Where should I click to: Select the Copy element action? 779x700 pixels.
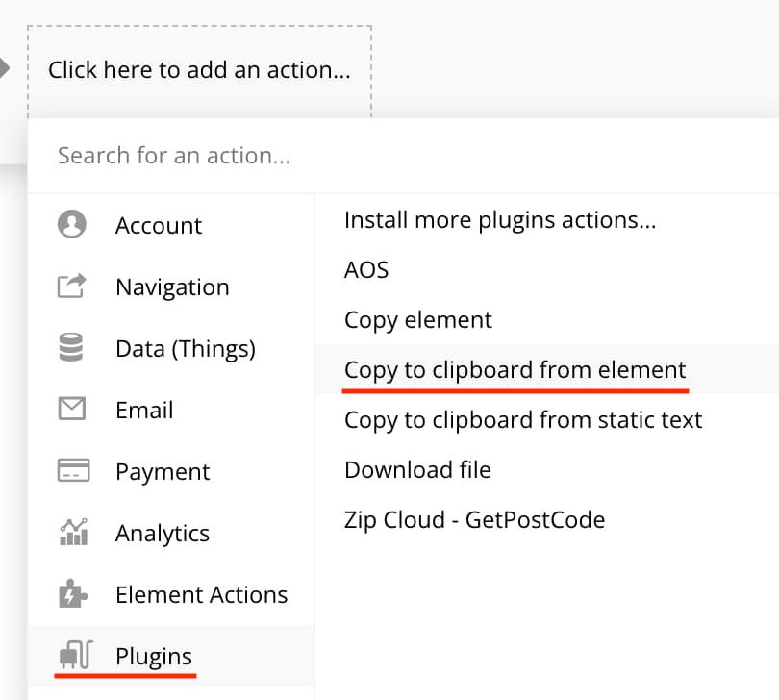(417, 320)
